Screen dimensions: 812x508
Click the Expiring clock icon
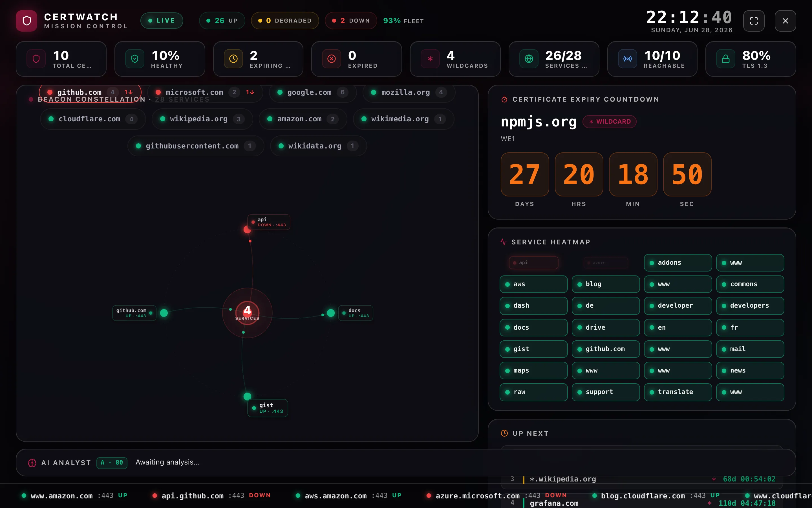click(233, 59)
